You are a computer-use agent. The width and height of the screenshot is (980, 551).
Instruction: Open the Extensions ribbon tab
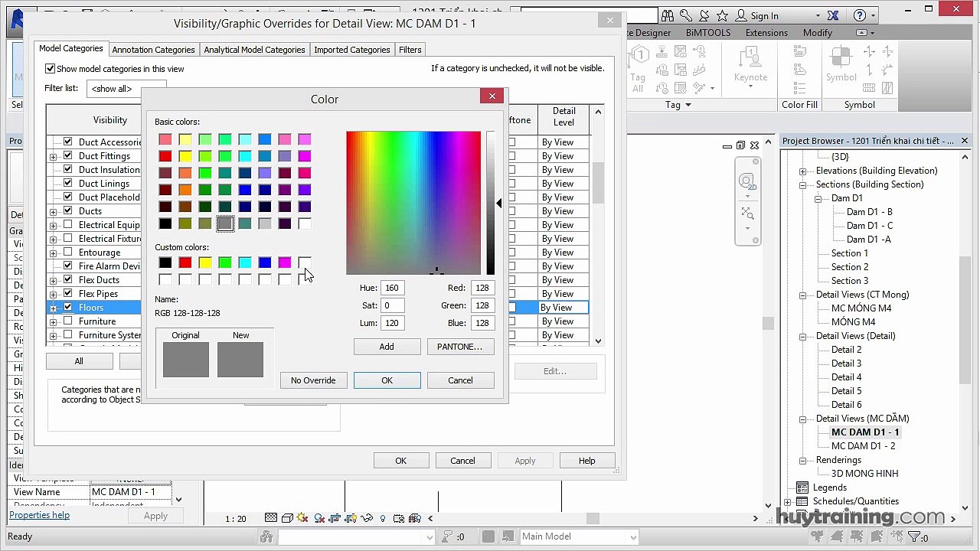(x=766, y=33)
